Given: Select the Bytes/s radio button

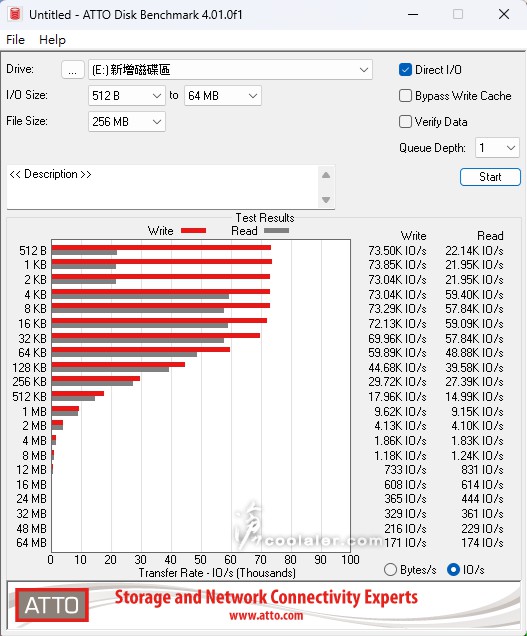Looking at the screenshot, I should tap(390, 569).
